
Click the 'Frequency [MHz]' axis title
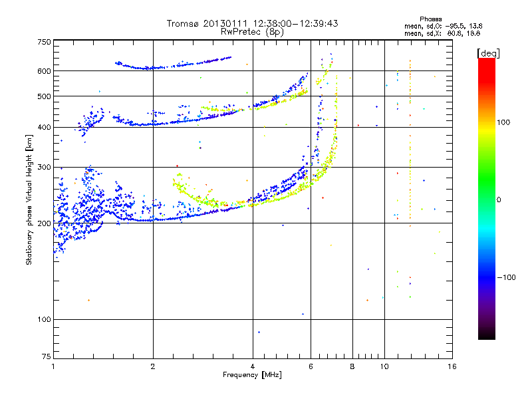[252, 375]
